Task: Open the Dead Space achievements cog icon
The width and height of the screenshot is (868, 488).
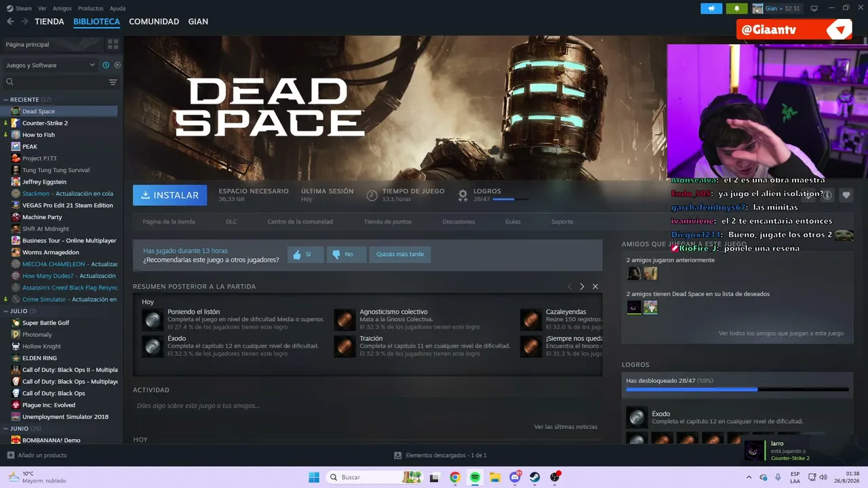Action: pyautogui.click(x=462, y=195)
